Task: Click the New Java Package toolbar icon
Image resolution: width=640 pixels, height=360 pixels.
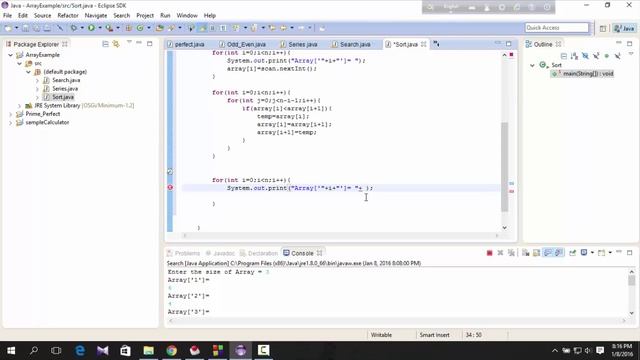Action: click(x=129, y=28)
